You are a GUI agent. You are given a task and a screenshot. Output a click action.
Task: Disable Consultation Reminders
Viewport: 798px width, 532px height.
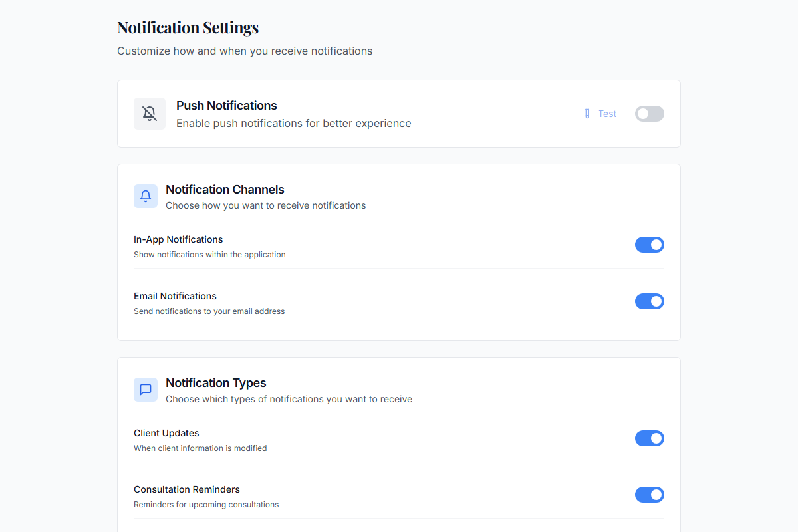point(650,495)
